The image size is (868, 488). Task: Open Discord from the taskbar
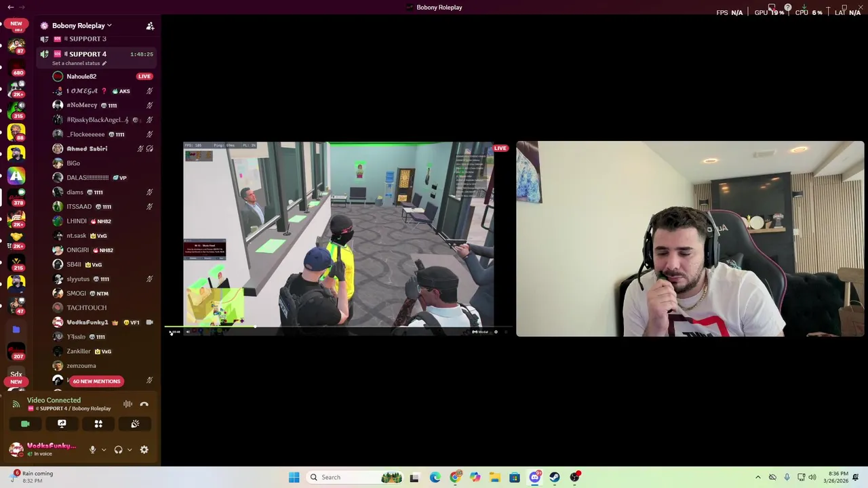[x=535, y=478]
